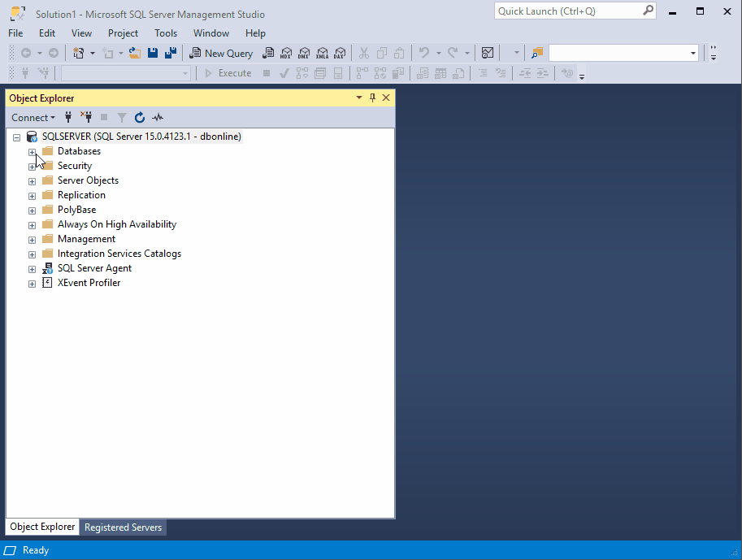Expand Integration Services Catalogs node
This screenshot has width=742, height=560.
pos(32,255)
